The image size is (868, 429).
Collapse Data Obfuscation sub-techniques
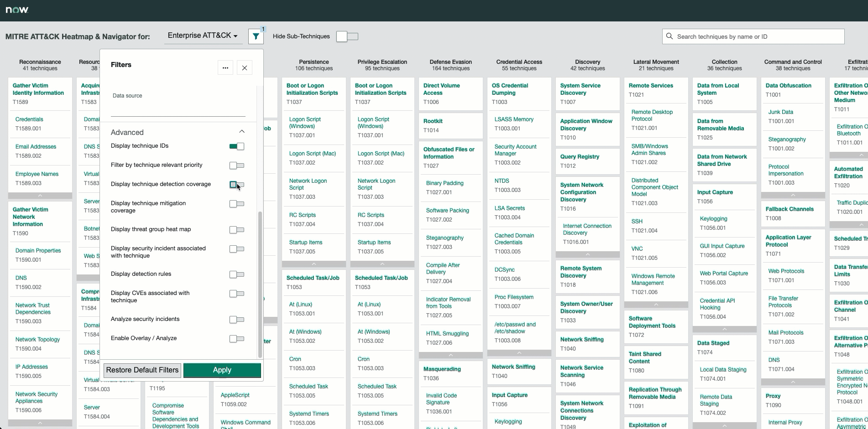point(793,195)
